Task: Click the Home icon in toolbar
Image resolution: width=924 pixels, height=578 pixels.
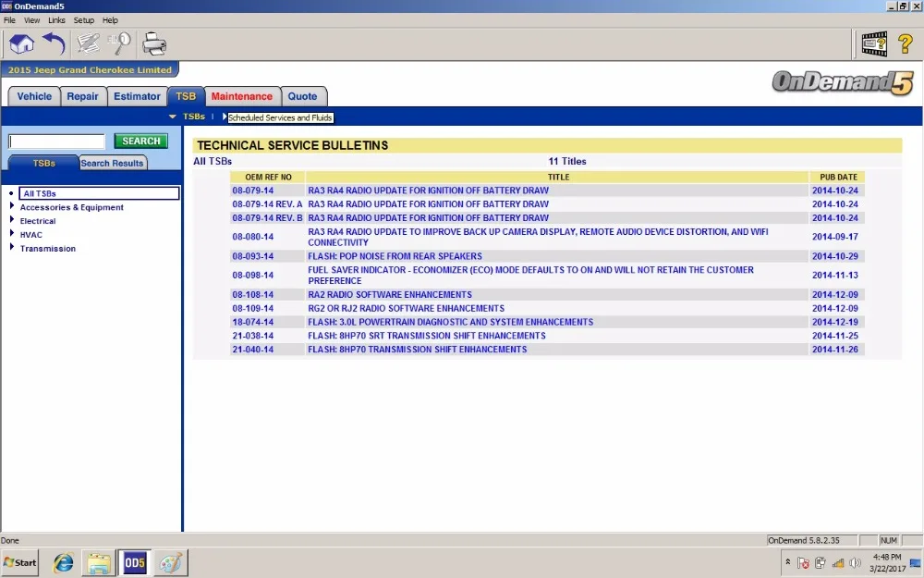Action: (x=22, y=44)
